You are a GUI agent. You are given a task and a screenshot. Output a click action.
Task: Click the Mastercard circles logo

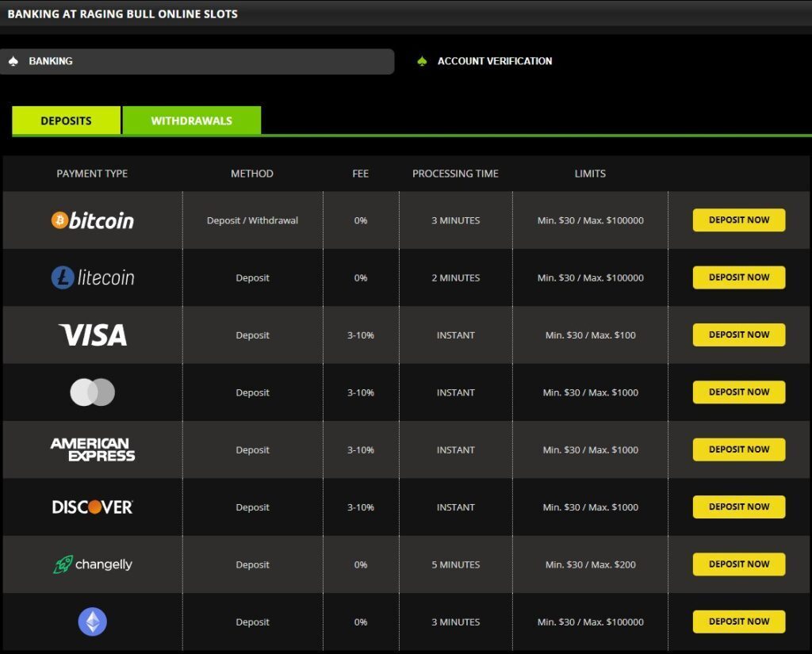93,392
